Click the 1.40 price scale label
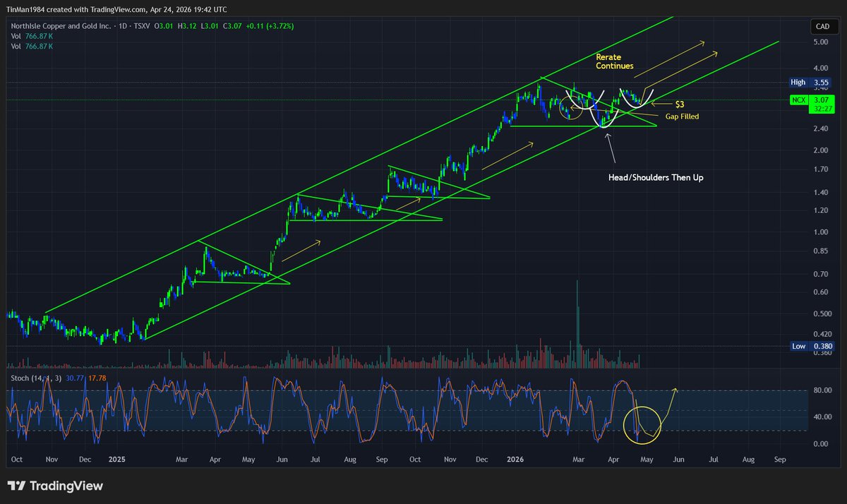Viewport: 847px width, 504px height. tap(819, 192)
